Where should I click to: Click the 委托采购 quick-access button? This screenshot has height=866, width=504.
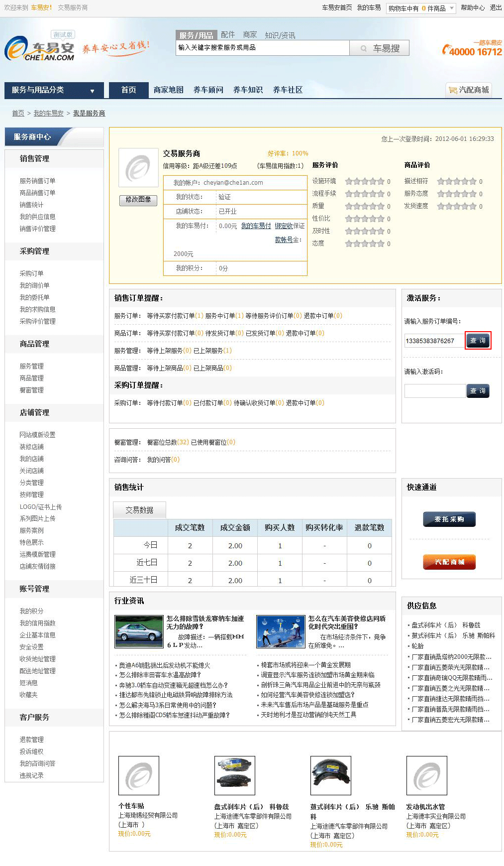pos(449,519)
